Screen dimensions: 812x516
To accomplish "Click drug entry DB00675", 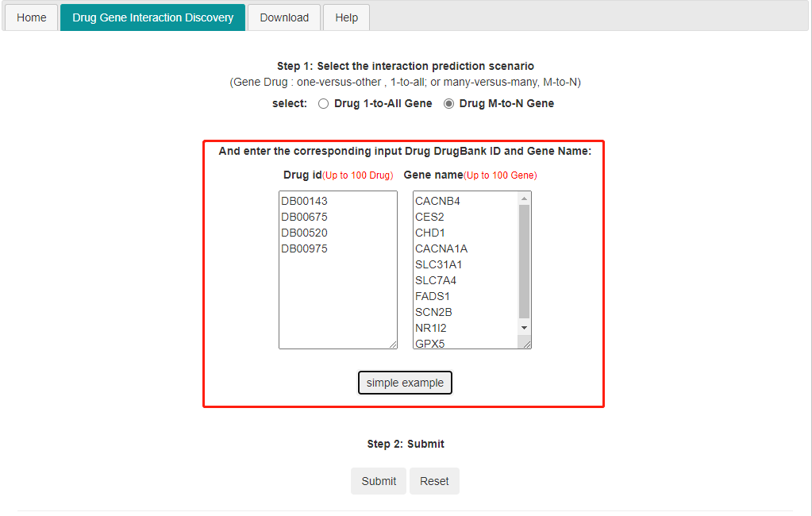I will tap(305, 217).
